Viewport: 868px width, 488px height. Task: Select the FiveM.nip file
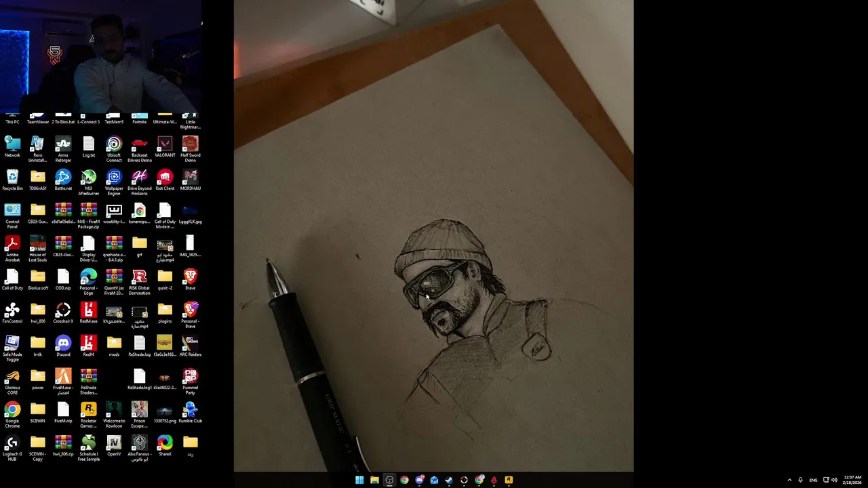(63, 413)
